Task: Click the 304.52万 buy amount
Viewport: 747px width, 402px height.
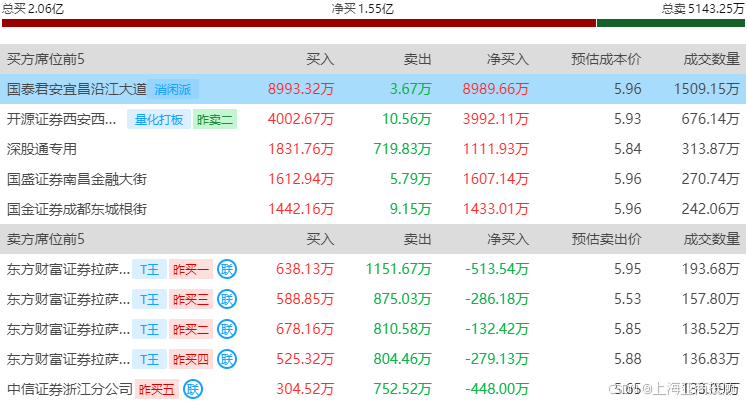Action: (x=305, y=390)
